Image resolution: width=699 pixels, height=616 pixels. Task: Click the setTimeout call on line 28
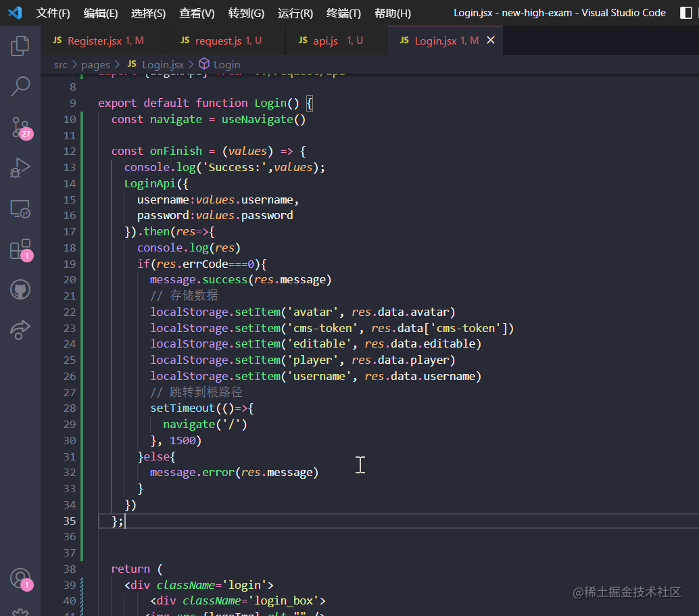[x=183, y=408]
